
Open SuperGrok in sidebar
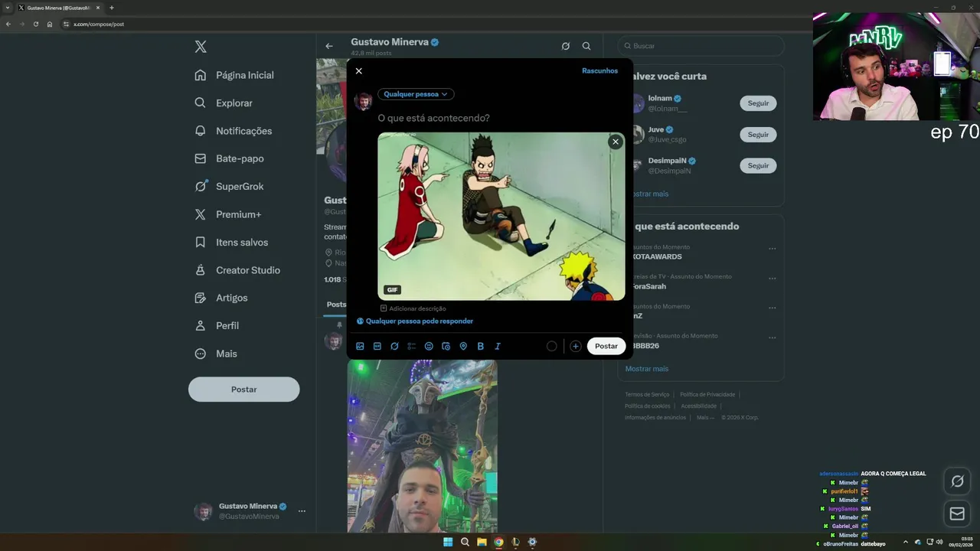click(229, 186)
